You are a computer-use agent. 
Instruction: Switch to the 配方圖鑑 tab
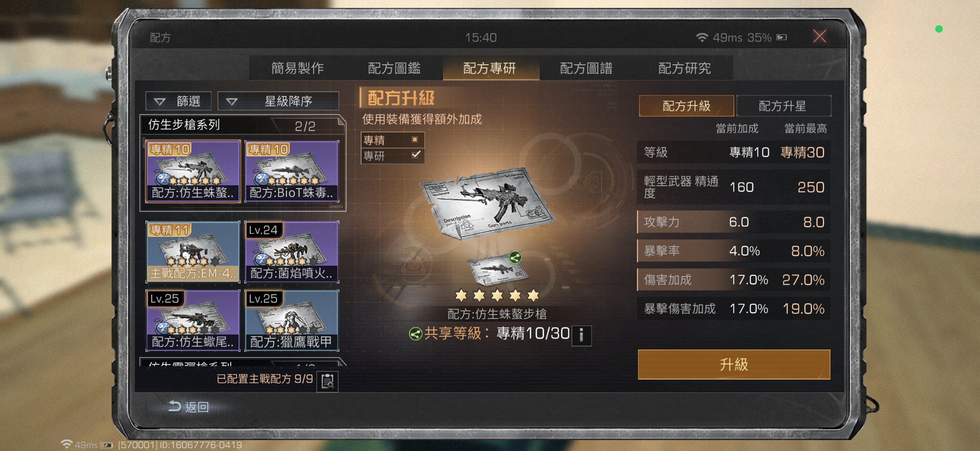[x=394, y=68]
